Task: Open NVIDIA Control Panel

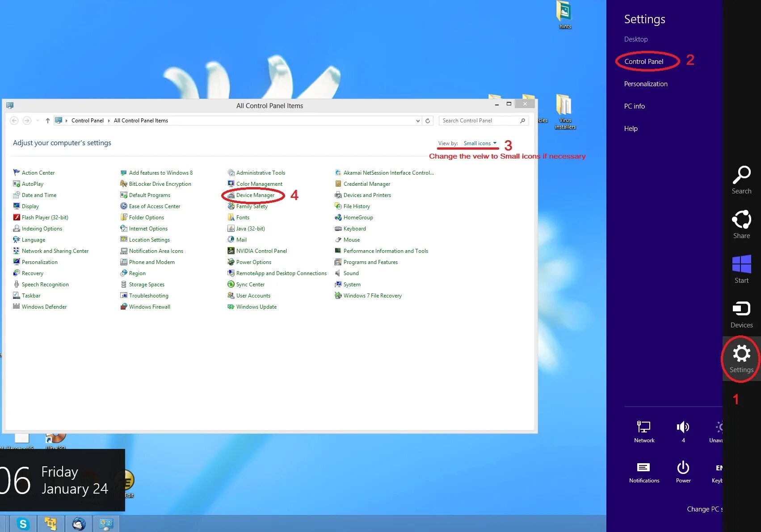Action: point(257,251)
